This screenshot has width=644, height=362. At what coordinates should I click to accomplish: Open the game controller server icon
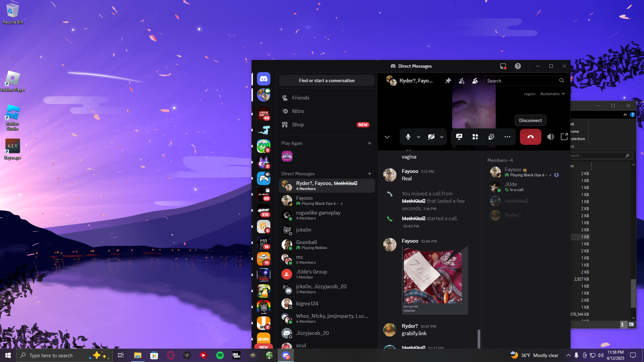(264, 178)
